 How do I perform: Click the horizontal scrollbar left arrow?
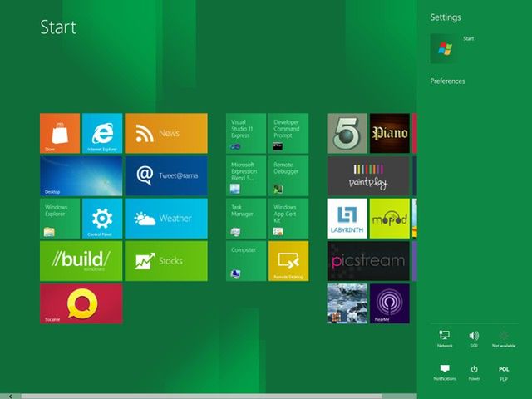click(x=11, y=396)
